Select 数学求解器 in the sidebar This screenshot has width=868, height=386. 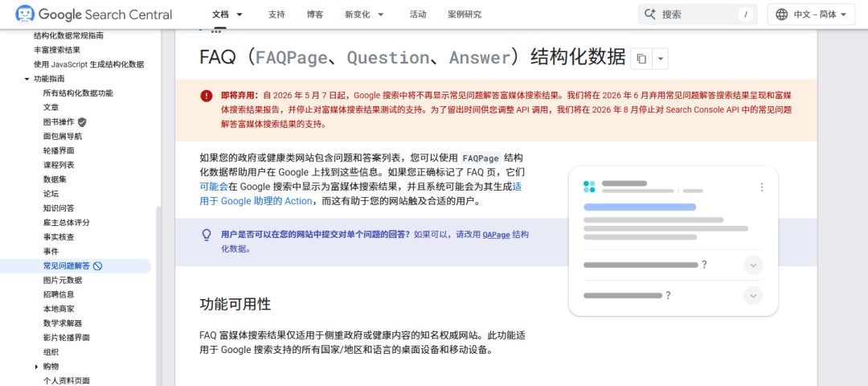[63, 323]
